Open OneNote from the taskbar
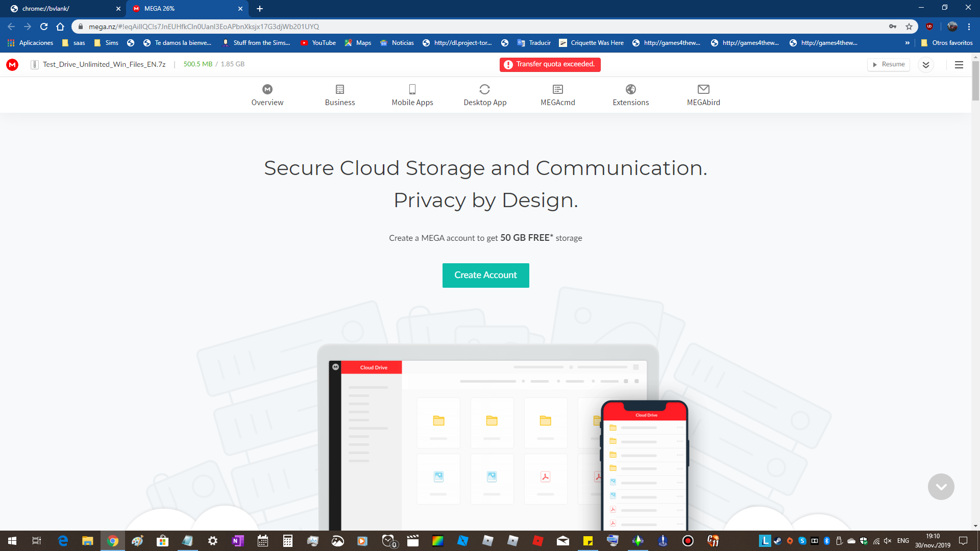Viewport: 980px width, 551px height. (238, 541)
